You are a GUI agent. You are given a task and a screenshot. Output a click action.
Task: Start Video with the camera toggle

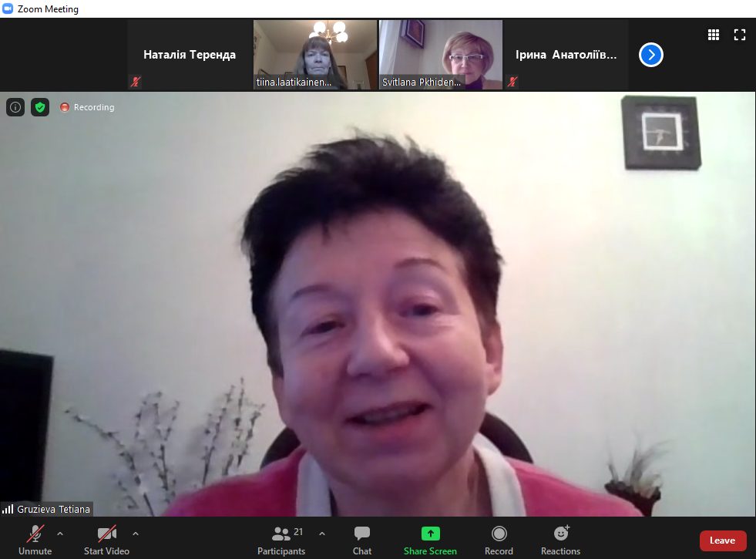click(106, 540)
